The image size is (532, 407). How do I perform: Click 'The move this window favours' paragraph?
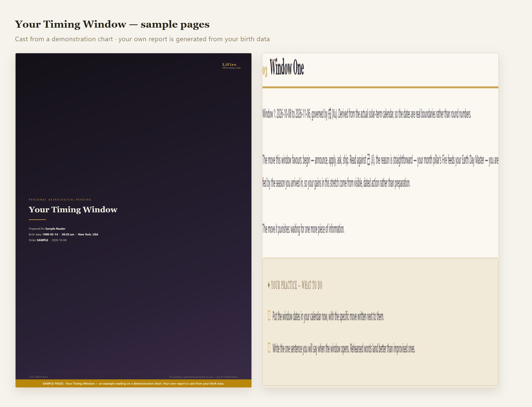coord(380,172)
